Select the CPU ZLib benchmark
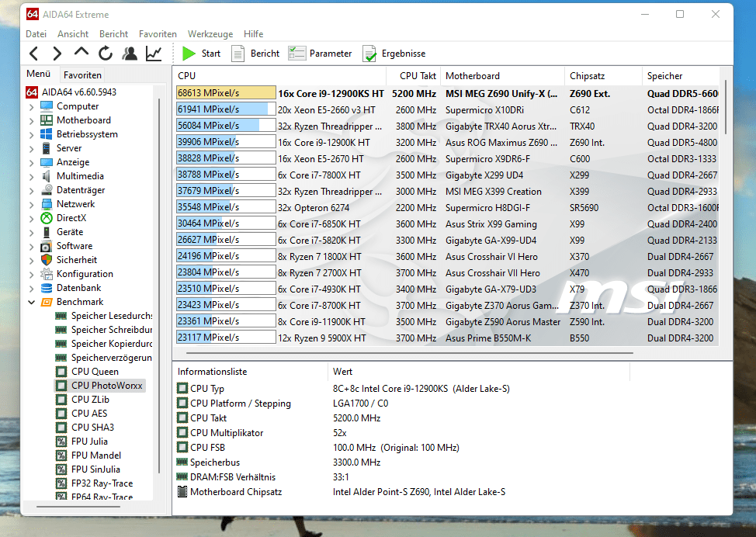 pos(90,400)
